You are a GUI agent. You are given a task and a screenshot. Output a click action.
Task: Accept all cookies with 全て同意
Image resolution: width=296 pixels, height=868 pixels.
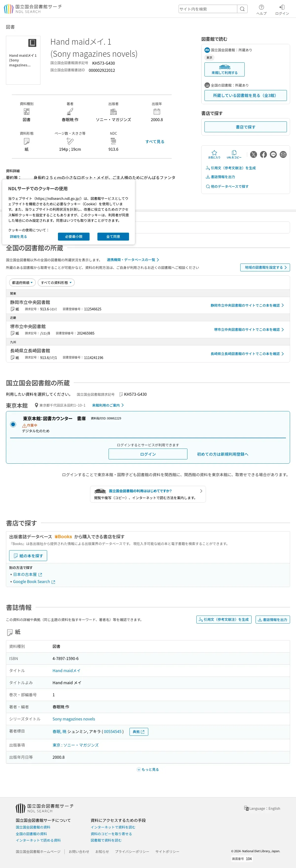(113, 237)
